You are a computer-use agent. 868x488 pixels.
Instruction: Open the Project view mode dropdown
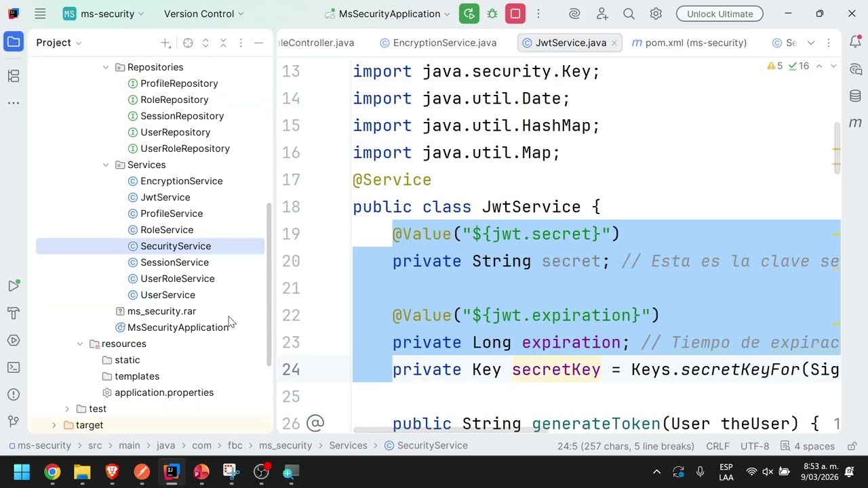tap(59, 43)
